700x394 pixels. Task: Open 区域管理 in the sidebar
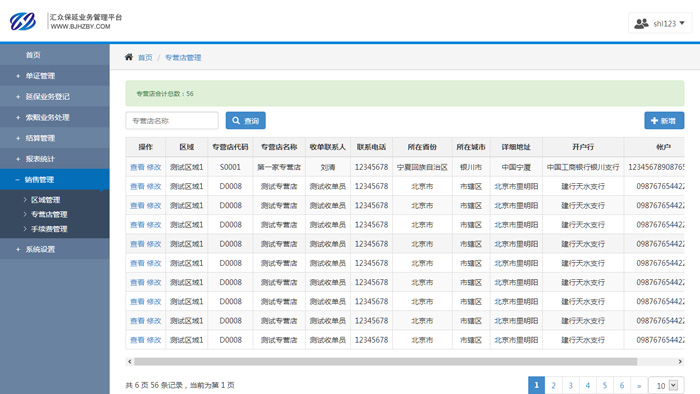[46, 200]
